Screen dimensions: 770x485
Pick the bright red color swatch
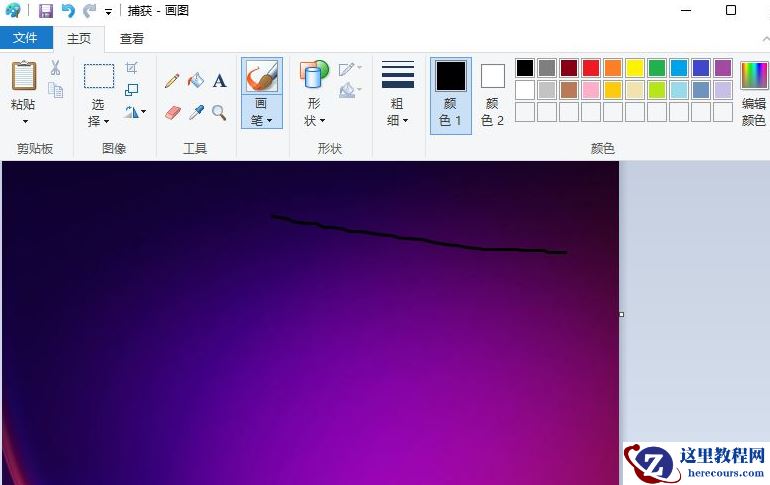[591, 68]
